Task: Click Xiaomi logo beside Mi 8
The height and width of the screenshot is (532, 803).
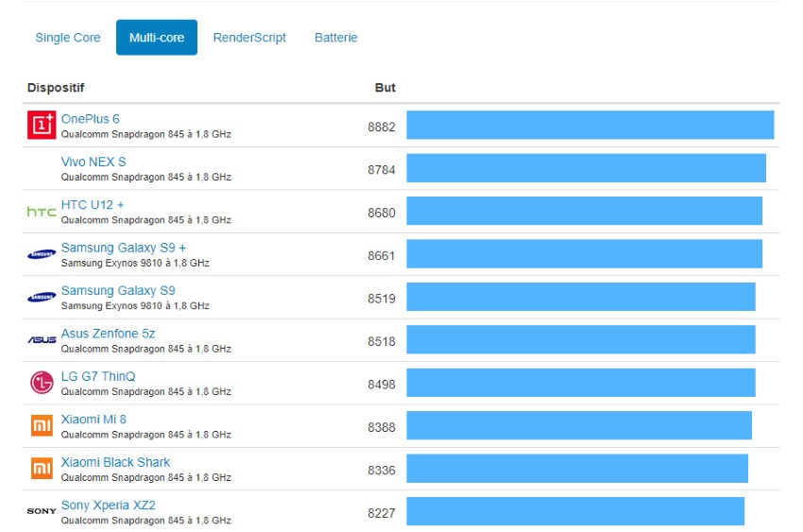Action: point(42,425)
